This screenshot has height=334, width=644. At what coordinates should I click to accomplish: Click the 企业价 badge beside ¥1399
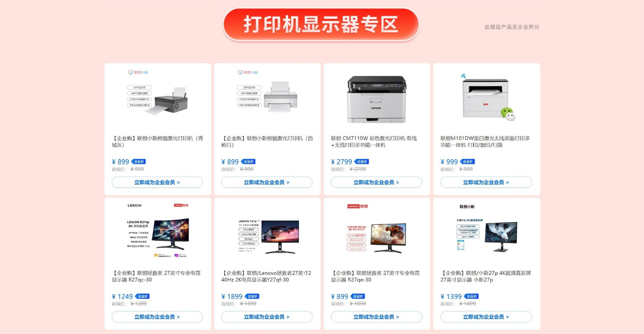click(x=471, y=296)
